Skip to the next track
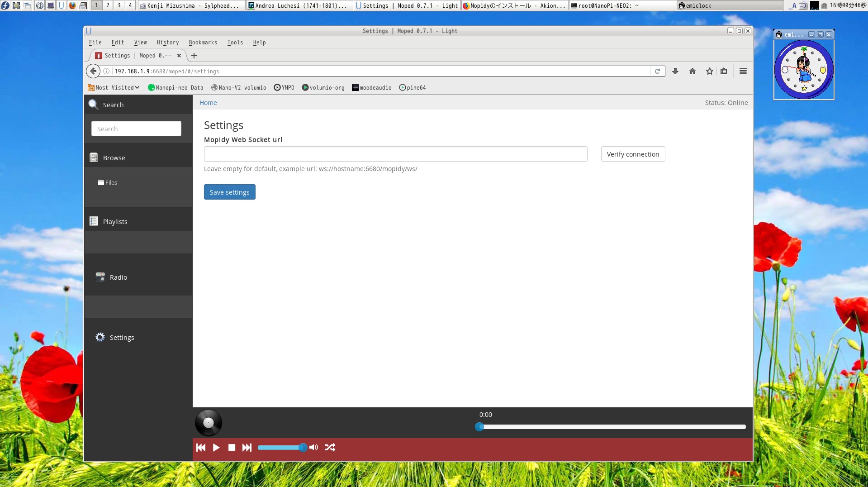 (x=247, y=448)
